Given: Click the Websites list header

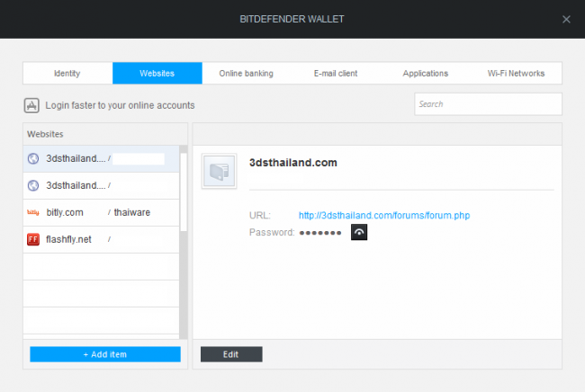Looking at the screenshot, I should 105,134.
